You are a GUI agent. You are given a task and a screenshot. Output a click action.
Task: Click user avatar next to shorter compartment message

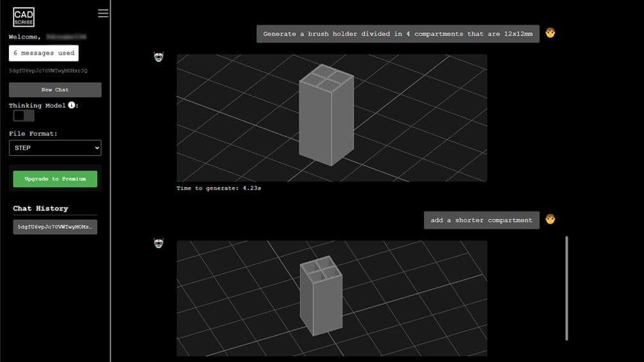[x=550, y=219]
